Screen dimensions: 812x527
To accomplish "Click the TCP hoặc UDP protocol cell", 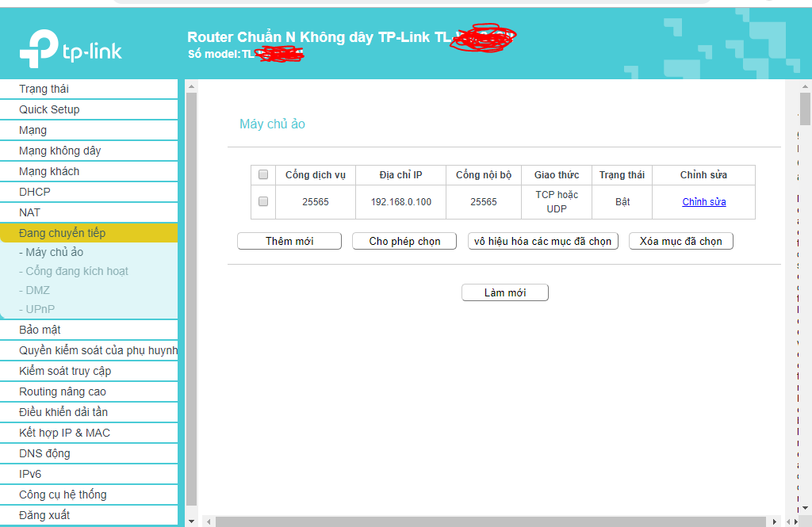I will click(557, 202).
